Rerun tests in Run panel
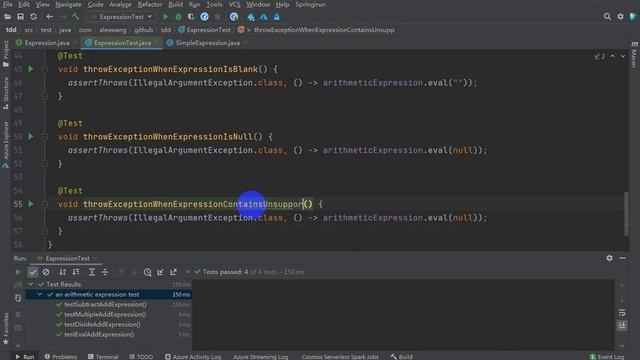This screenshot has width=640, height=360. click(x=18, y=272)
